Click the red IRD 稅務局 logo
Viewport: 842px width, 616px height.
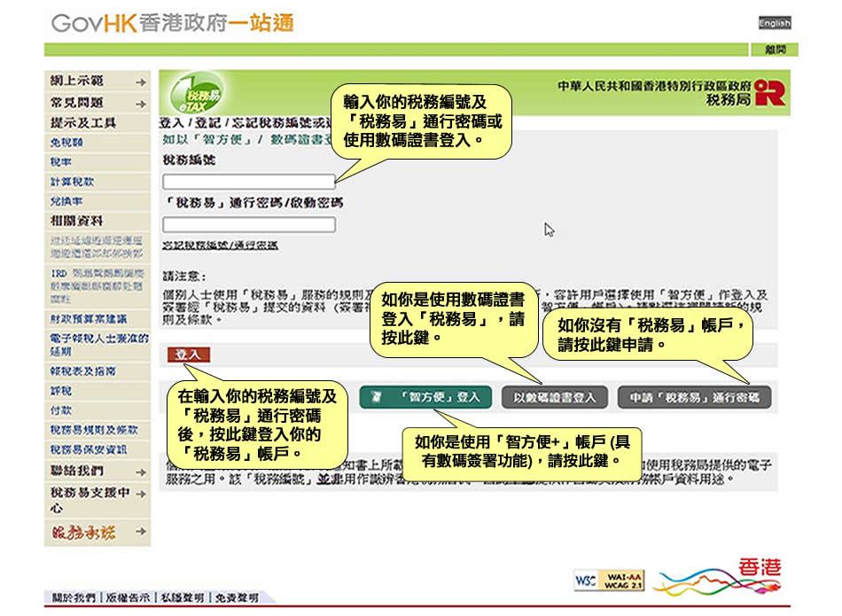[x=769, y=92]
